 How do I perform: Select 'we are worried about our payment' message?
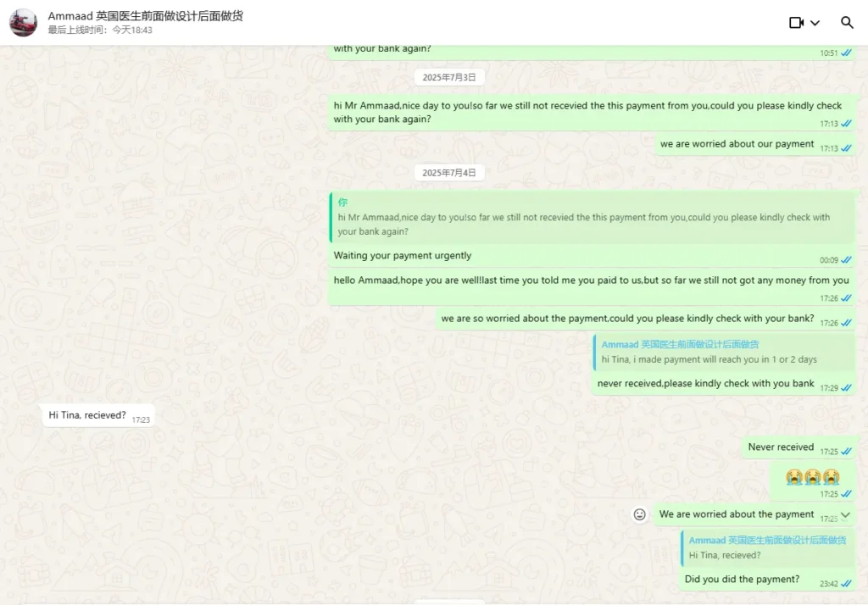[x=737, y=144]
